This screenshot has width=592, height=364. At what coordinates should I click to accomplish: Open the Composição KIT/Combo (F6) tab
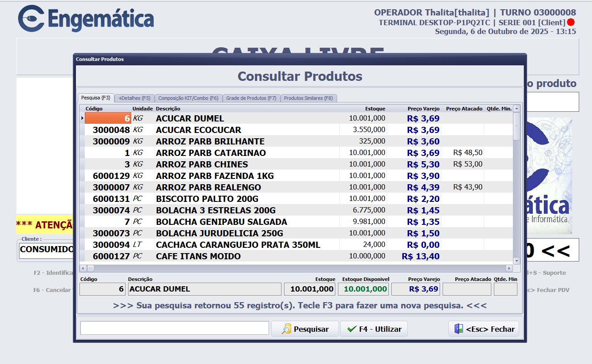(x=188, y=98)
